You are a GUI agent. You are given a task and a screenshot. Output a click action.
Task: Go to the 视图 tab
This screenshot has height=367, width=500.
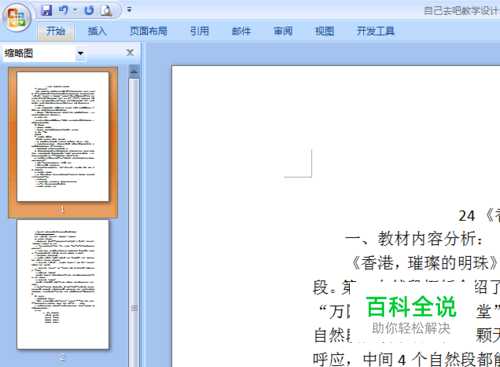pos(324,31)
